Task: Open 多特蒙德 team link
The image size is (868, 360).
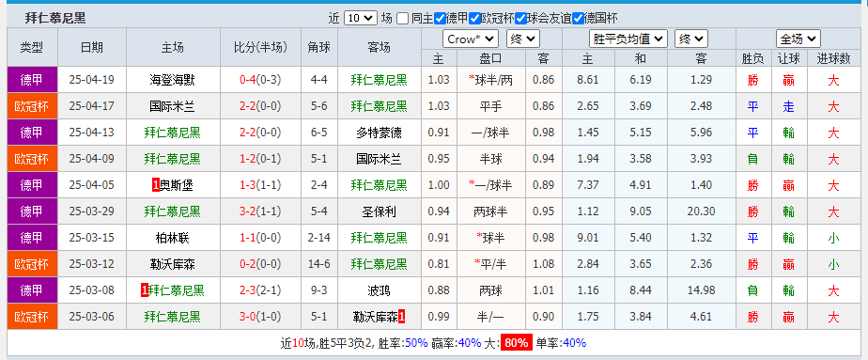Action: coord(380,133)
